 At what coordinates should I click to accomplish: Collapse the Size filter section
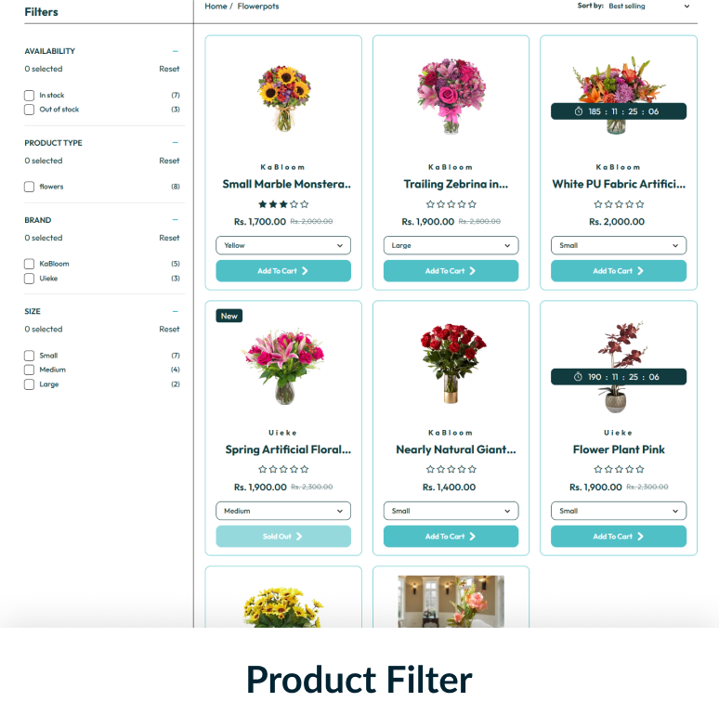175,312
